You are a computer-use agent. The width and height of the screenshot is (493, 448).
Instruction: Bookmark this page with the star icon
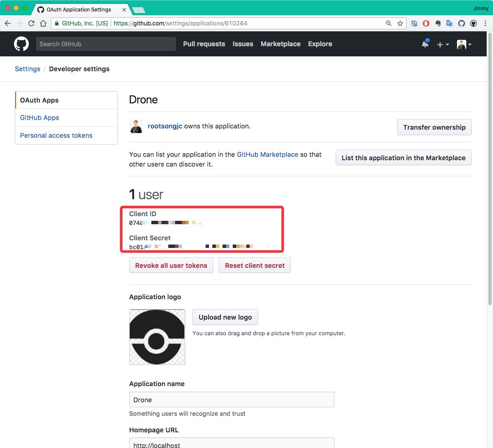(x=400, y=24)
